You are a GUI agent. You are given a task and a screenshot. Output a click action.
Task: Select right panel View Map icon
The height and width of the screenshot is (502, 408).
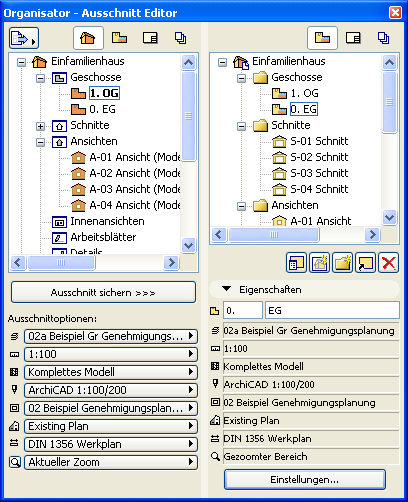pyautogui.click(x=322, y=38)
